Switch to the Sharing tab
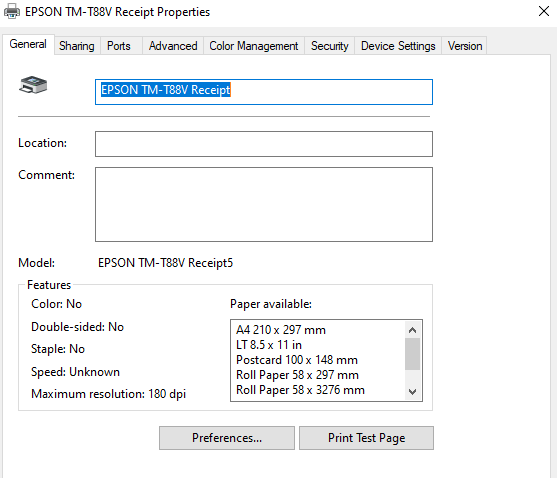 point(77,46)
